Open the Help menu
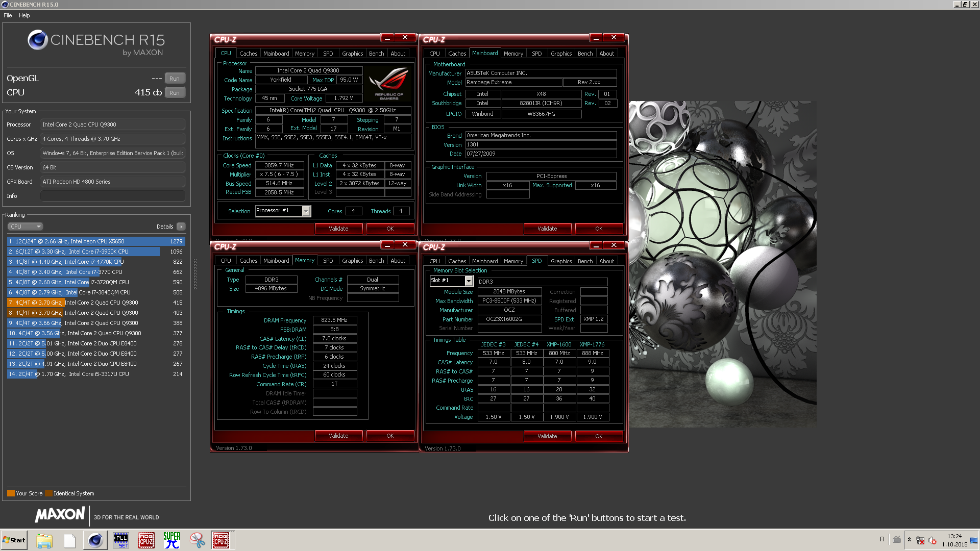The height and width of the screenshot is (551, 980). [24, 15]
